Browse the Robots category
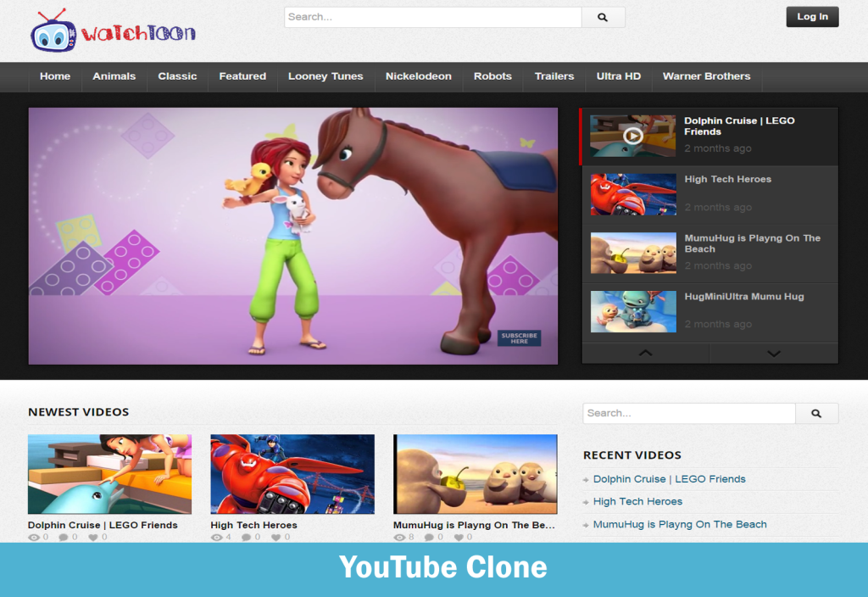The image size is (868, 597). click(492, 76)
